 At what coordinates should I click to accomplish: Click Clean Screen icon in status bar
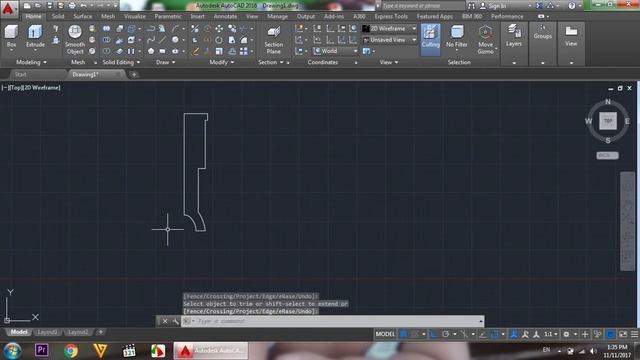(x=623, y=334)
